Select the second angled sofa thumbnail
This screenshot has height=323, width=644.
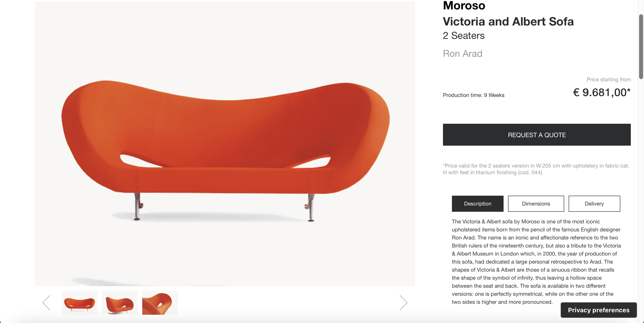click(120, 302)
